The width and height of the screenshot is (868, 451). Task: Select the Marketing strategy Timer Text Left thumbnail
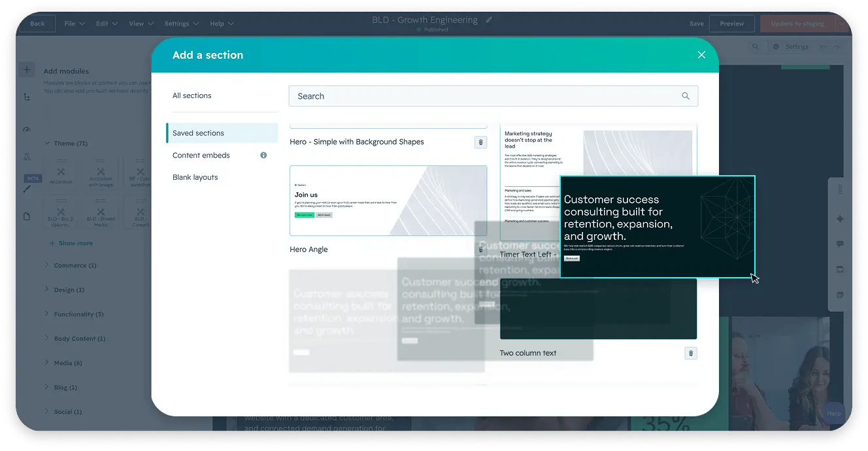click(529, 183)
